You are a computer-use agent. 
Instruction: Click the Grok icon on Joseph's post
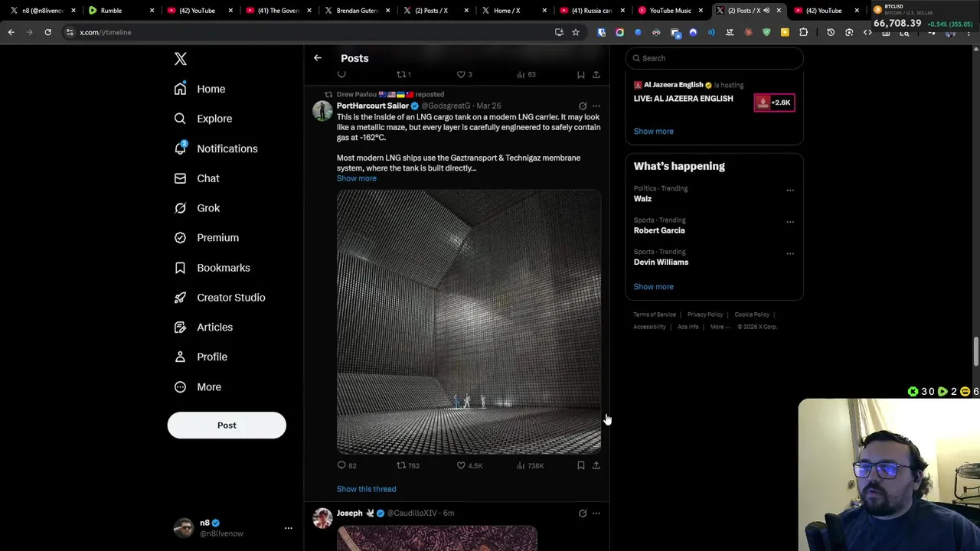583,514
